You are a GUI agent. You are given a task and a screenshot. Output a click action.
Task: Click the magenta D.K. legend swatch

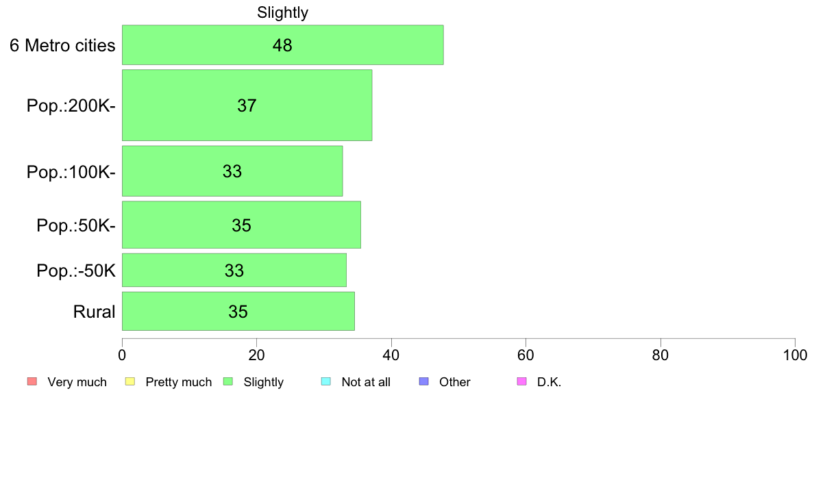point(521,381)
